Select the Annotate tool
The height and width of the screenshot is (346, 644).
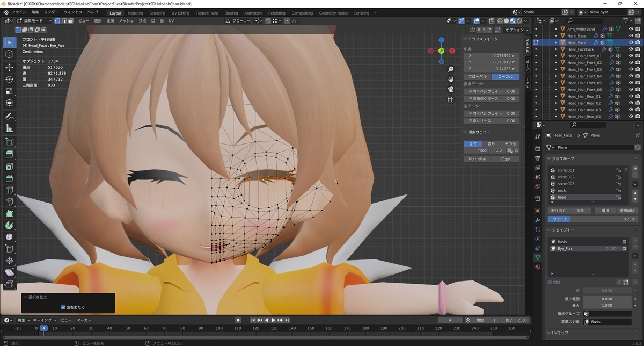[x=9, y=116]
